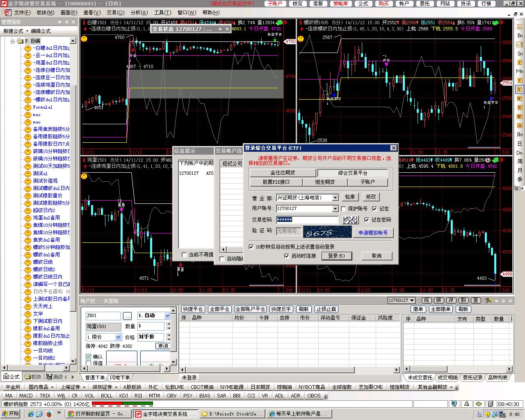Image resolution: width=525 pixels, height=420 pixels.
Task: Switch to quarterly (季) period
Action: (520, 179)
